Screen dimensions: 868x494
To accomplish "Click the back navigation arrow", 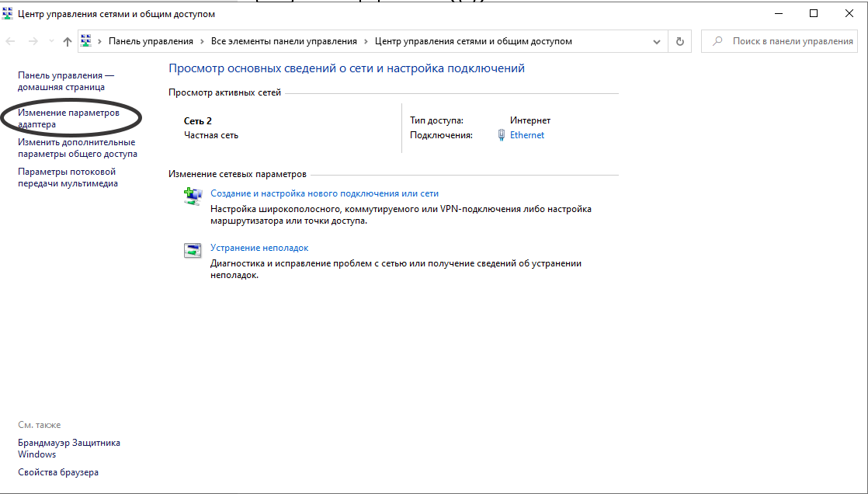I will [11, 42].
